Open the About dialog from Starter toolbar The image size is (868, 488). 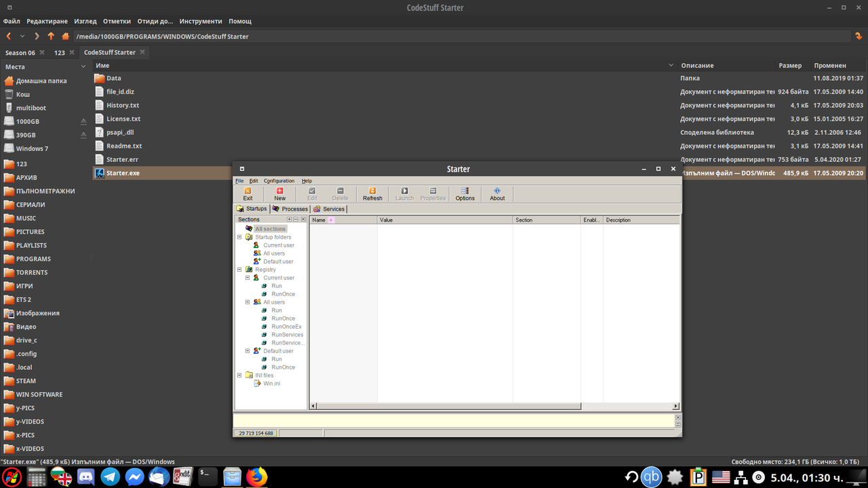click(497, 195)
